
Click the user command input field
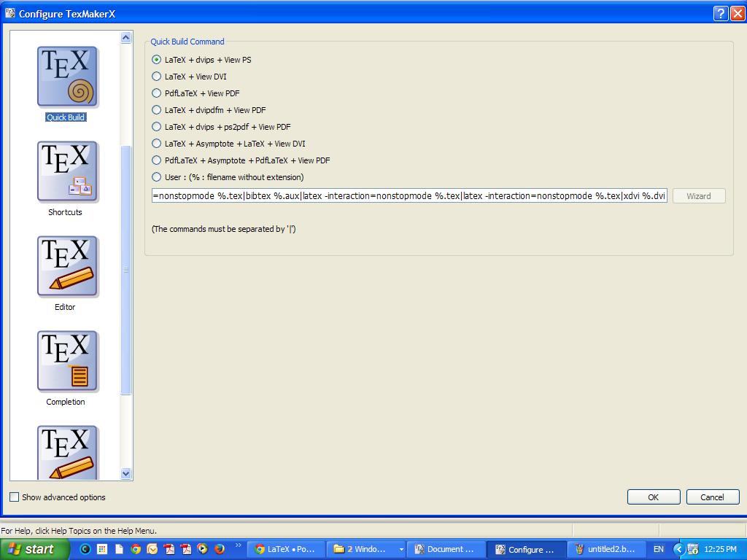409,195
